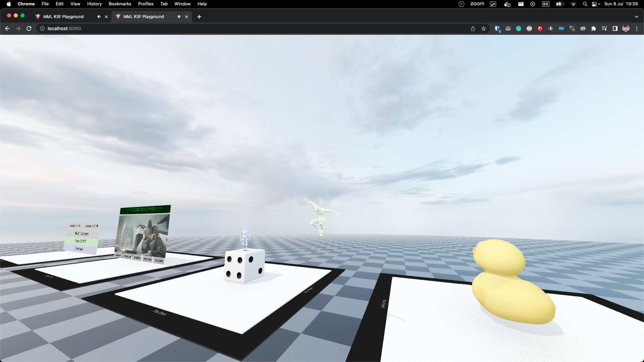Reload the page with the refresh icon
644x362 pixels.
[x=29, y=28]
